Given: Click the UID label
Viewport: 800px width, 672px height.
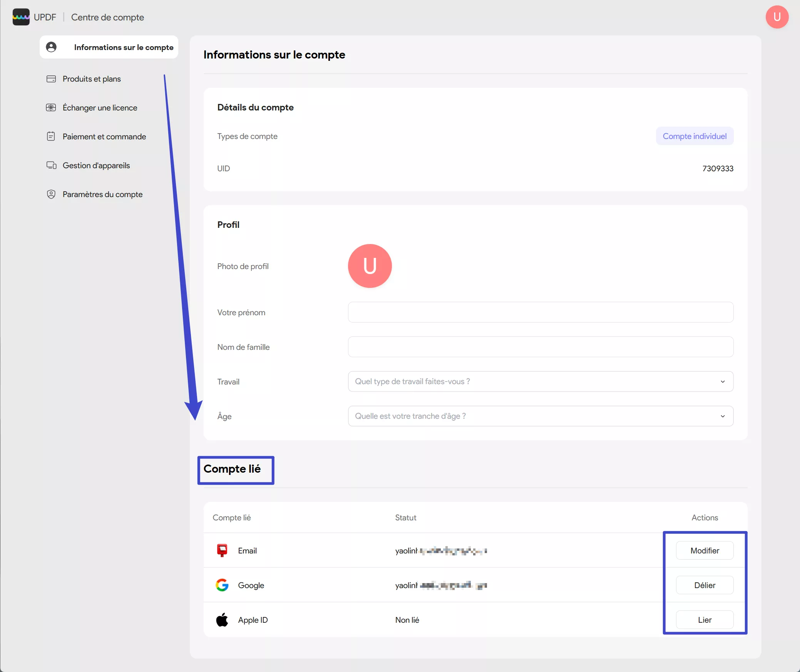Looking at the screenshot, I should (x=223, y=169).
